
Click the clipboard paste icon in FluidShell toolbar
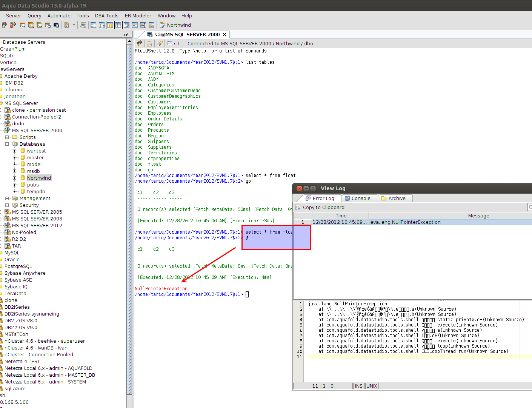tap(149, 43)
